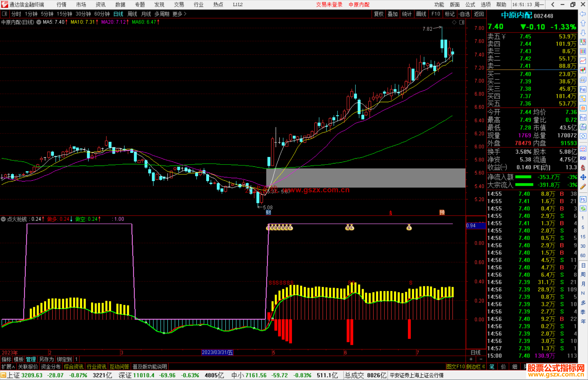Select the 60 minute sidebar period

583,256
